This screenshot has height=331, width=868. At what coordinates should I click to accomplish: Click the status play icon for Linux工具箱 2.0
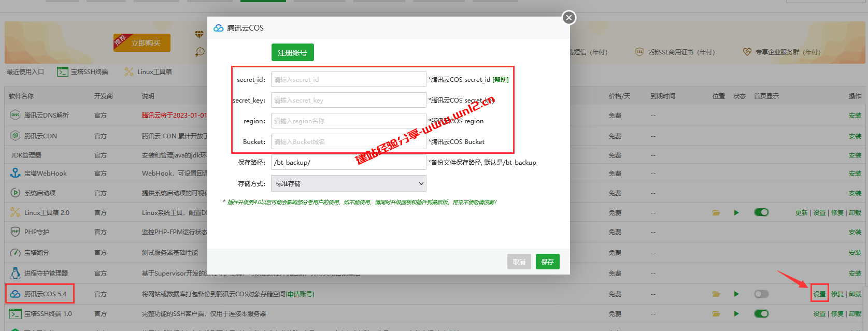736,212
